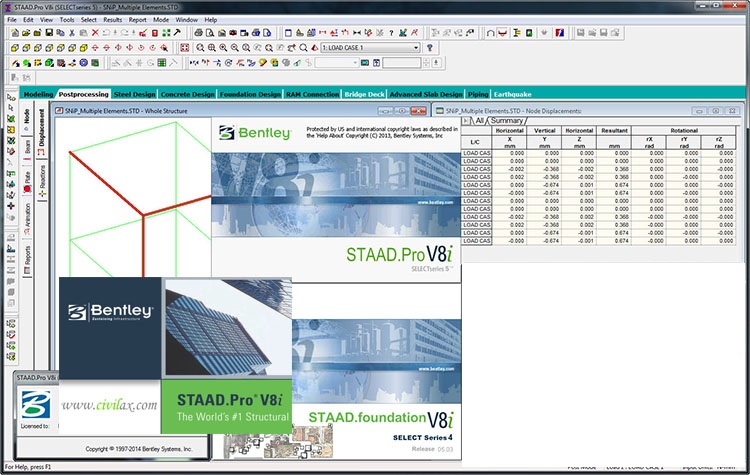Image resolution: width=750 pixels, height=475 pixels.
Task: Select the isometric view solid yellow cube
Action: (84, 48)
